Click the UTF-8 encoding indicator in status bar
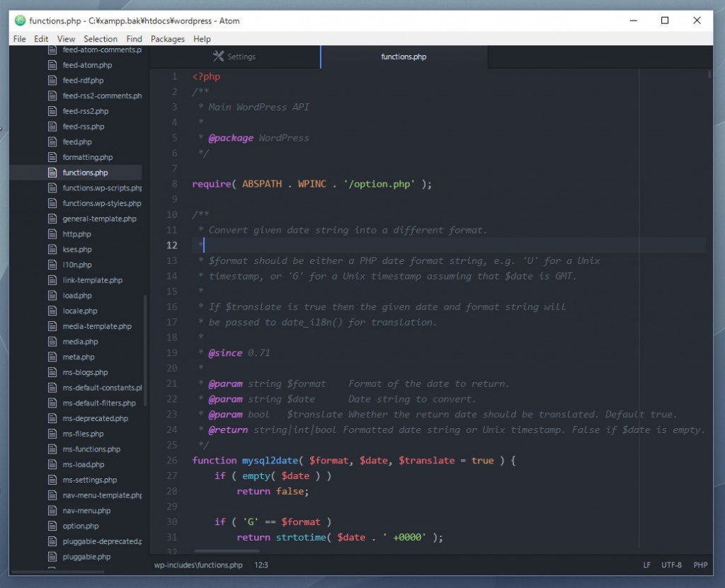The width and height of the screenshot is (725, 588). (x=670, y=565)
